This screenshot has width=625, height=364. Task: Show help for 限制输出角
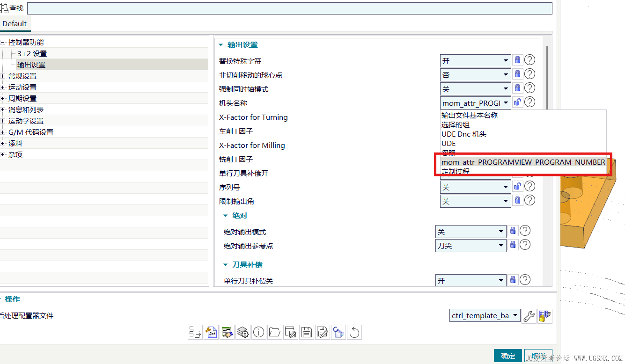[529, 200]
